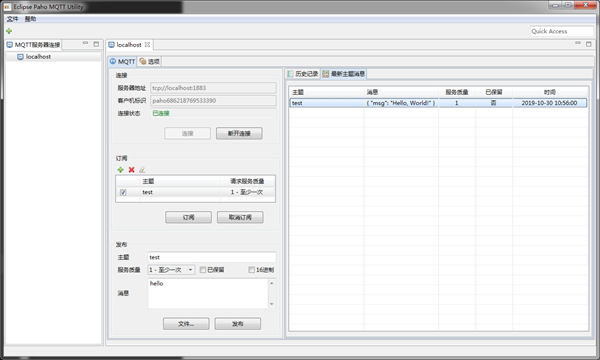Remove subscription using the red X icon

[x=131, y=169]
